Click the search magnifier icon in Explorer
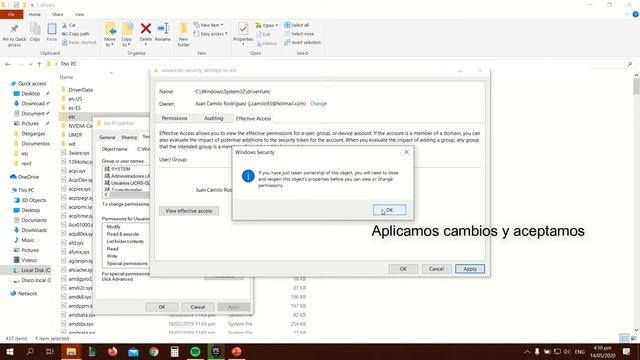The width and height of the screenshot is (640, 360). click(630, 64)
